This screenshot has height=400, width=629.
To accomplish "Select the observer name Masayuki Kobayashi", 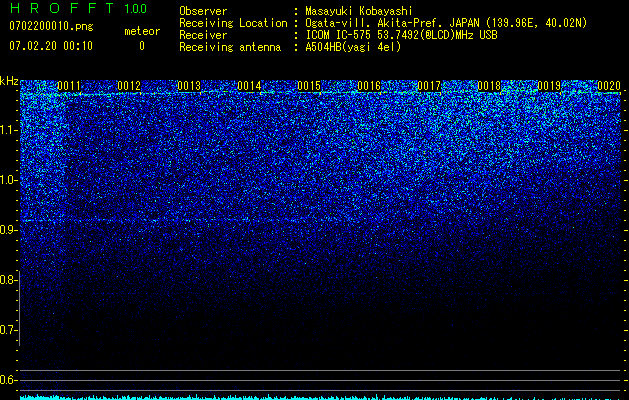I will point(359,11).
